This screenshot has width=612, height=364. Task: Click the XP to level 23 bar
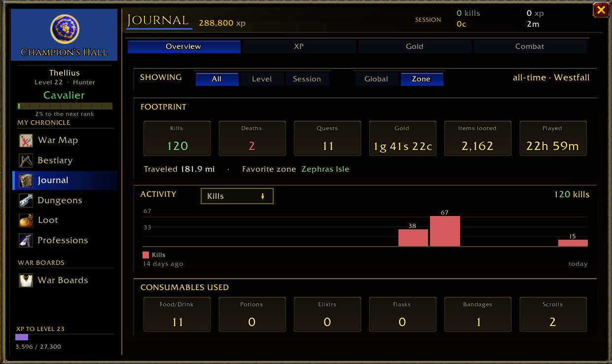pyautogui.click(x=65, y=337)
